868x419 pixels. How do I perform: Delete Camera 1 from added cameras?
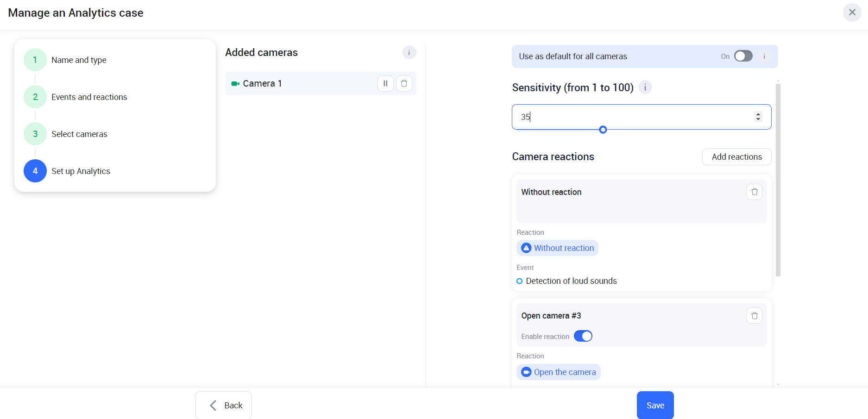[x=404, y=83]
